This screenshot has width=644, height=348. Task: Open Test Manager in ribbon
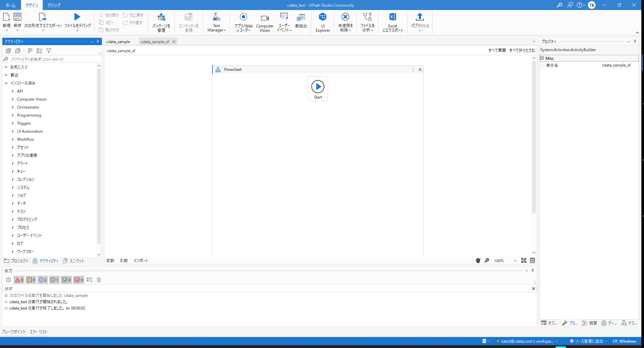point(216,22)
